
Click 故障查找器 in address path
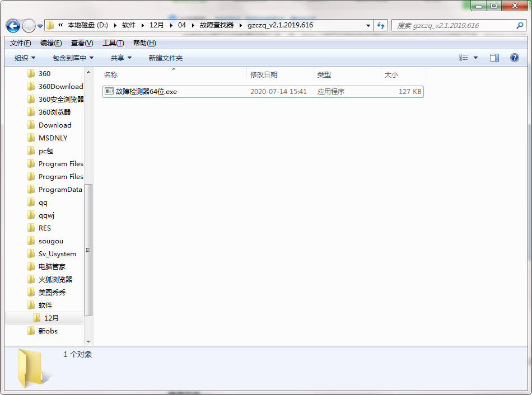tap(217, 25)
